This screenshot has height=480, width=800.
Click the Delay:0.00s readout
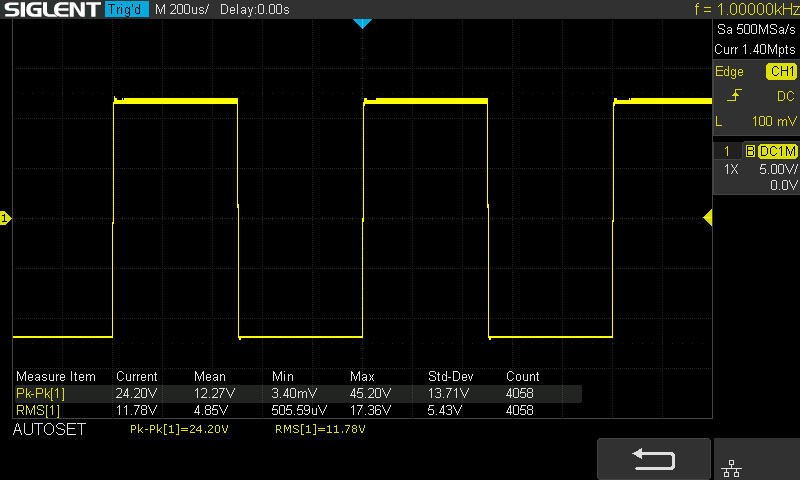255,10
